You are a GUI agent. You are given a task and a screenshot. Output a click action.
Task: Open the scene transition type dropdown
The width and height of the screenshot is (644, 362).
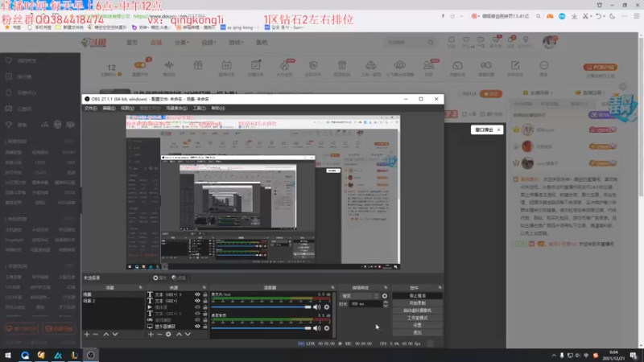click(359, 296)
